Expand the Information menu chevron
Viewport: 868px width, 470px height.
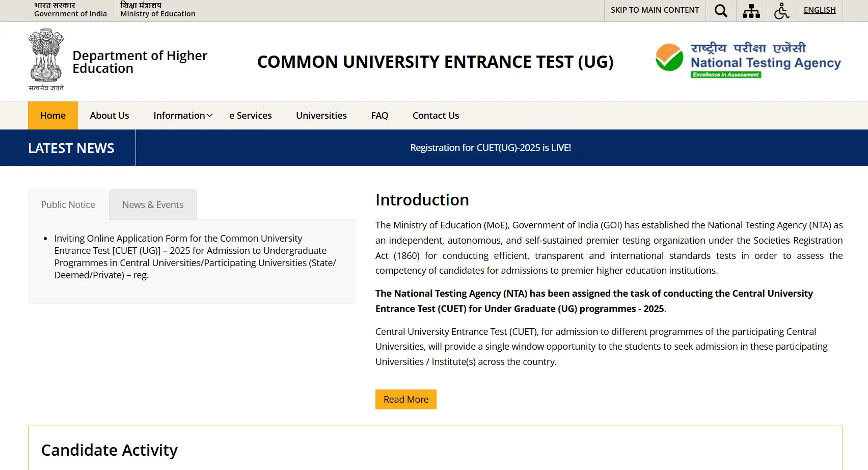tap(209, 116)
